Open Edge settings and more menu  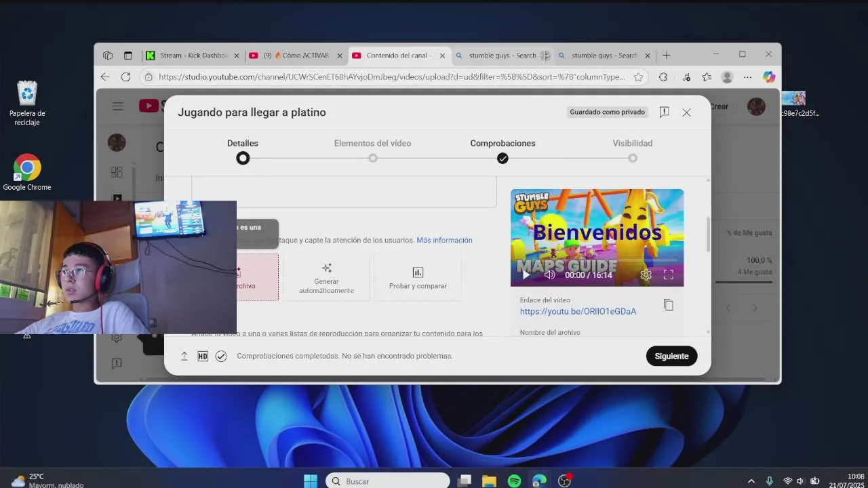pyautogui.click(x=747, y=77)
